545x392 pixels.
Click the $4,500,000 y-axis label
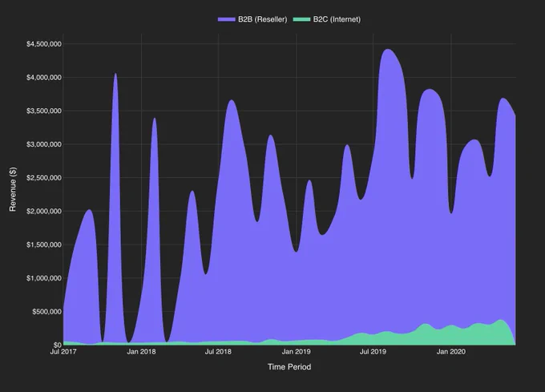(x=44, y=44)
